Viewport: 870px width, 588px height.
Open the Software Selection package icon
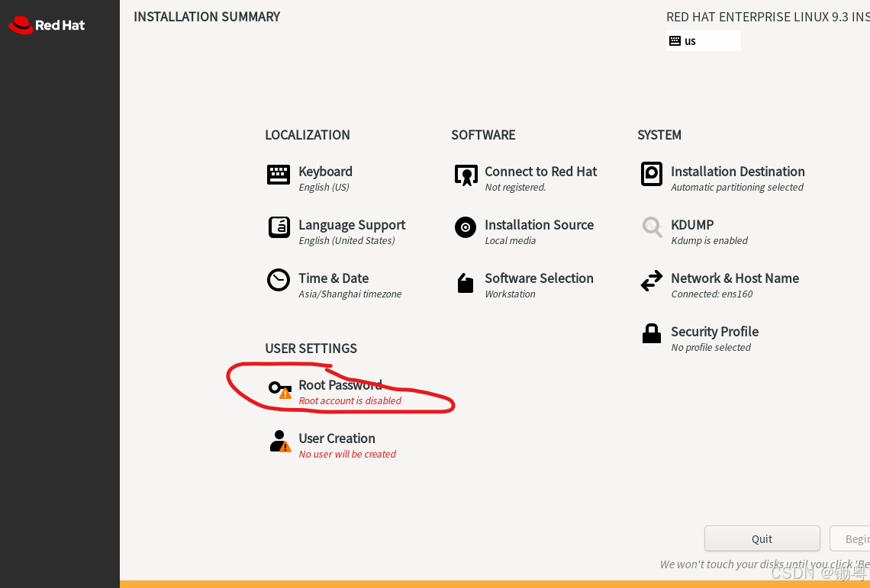tap(466, 282)
